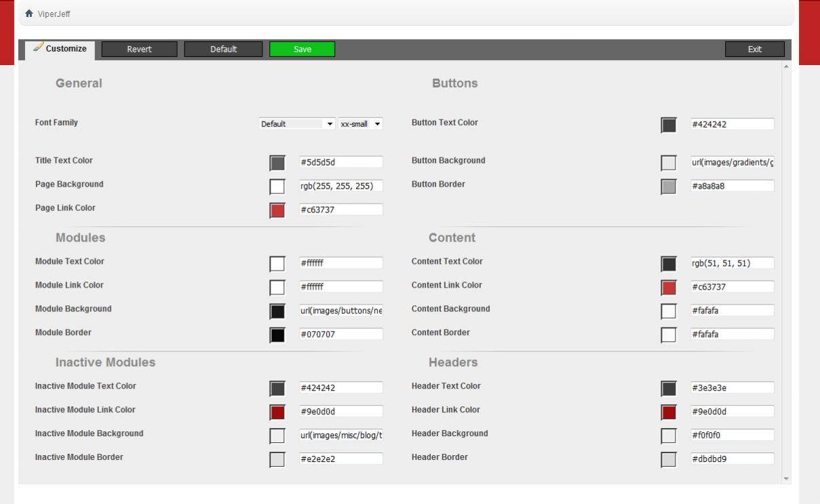Edit Inactive Module Background url field
This screenshot has height=504, width=820.
pos(341,435)
